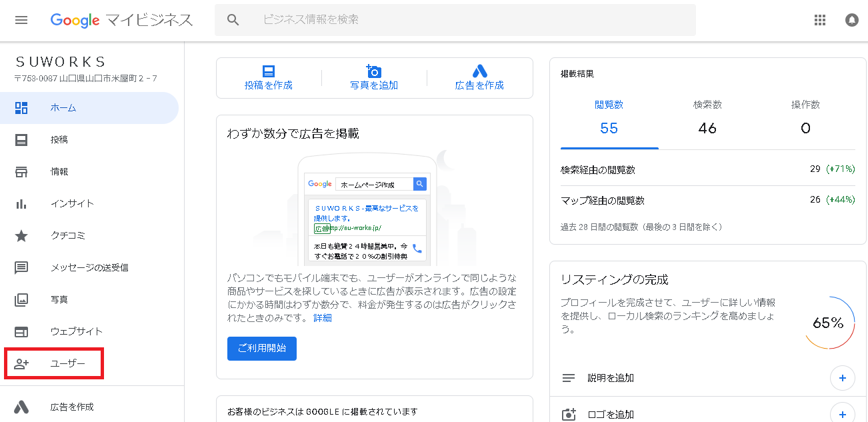Click the 65% completion progress circle
868x422 pixels.
coord(828,323)
